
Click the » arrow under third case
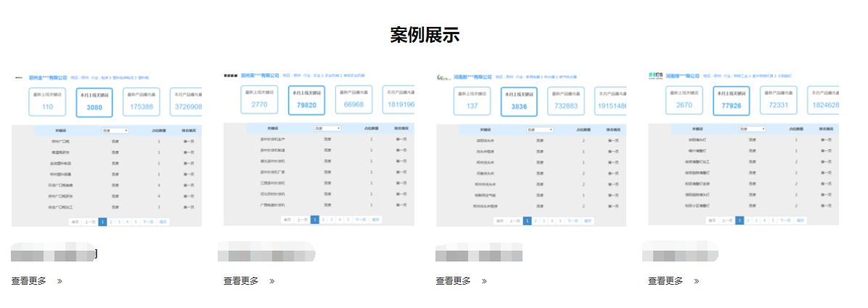(x=484, y=281)
